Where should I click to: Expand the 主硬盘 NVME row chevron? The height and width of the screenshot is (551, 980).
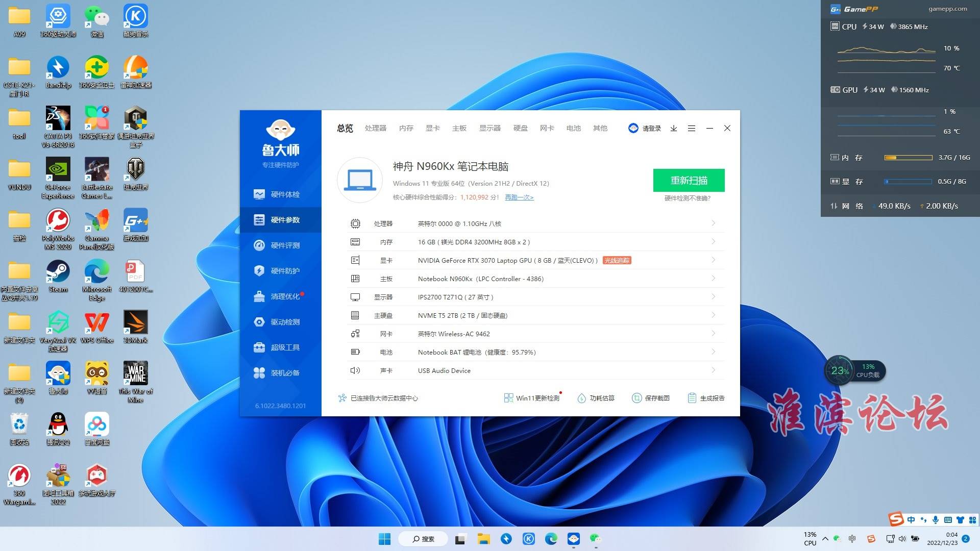pos(714,315)
